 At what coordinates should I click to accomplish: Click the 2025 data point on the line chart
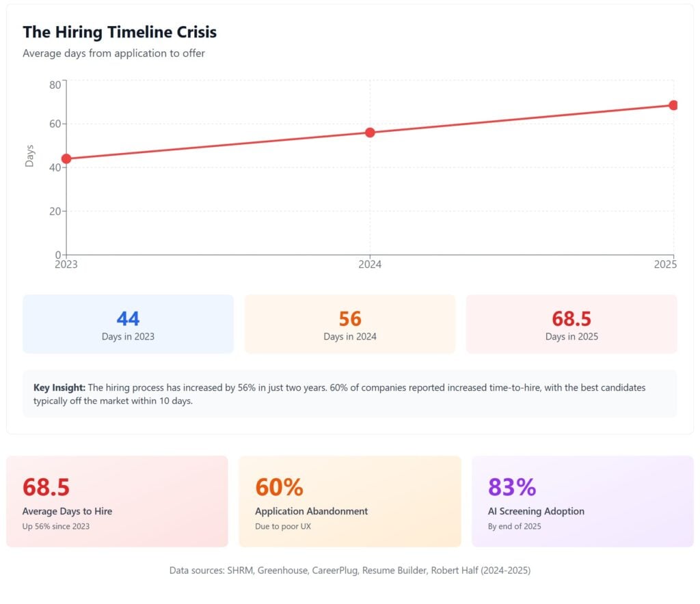coord(673,105)
